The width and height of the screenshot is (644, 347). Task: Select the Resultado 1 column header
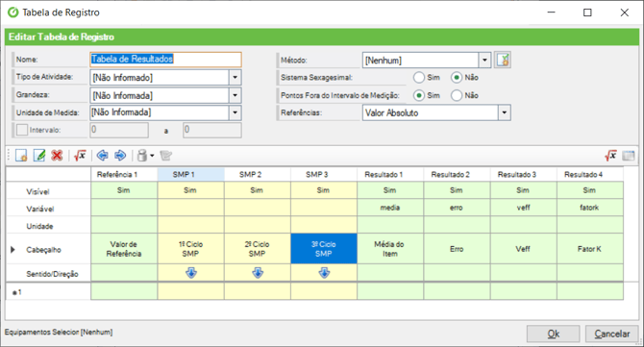pyautogui.click(x=390, y=175)
